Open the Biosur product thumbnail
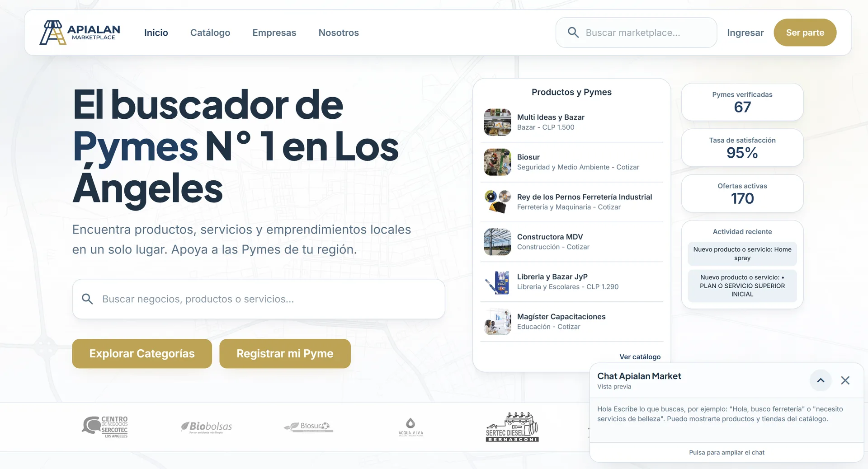 (x=497, y=162)
